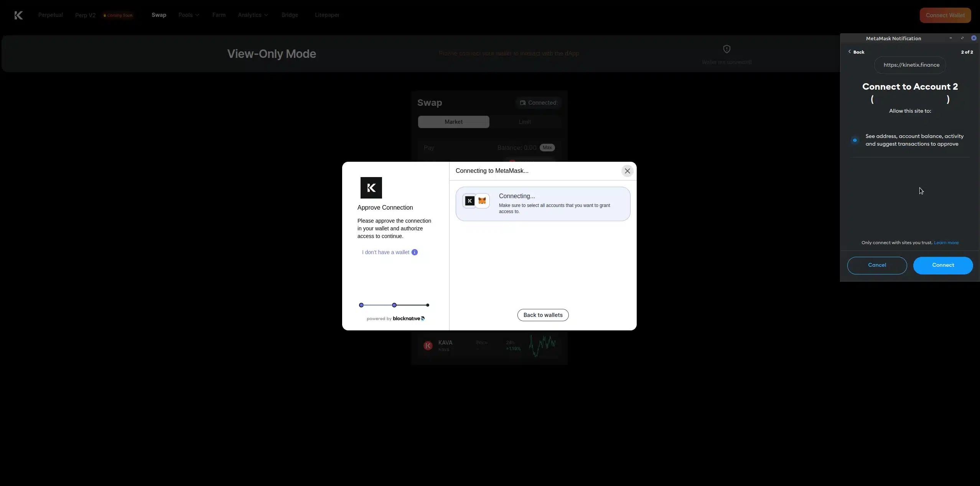980x486 pixels.
Task: Click the KAVA token icon
Action: [x=428, y=345]
